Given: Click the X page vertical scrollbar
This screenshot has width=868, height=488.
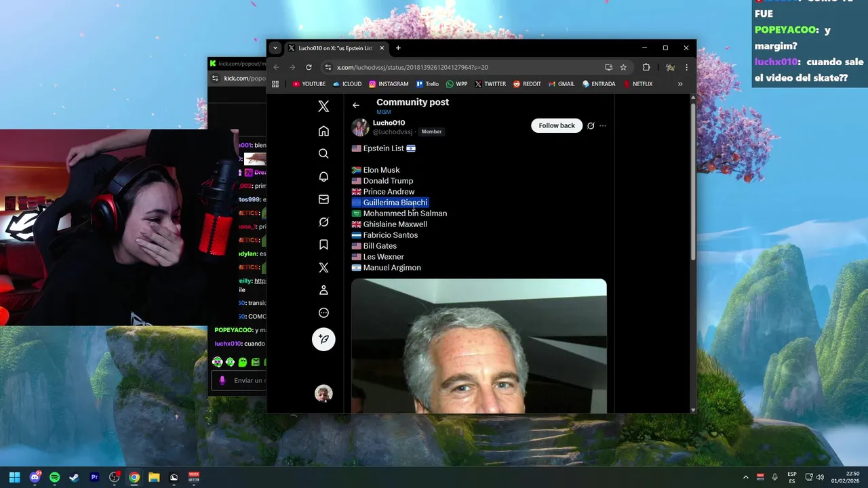Looking at the screenshot, I should [x=692, y=180].
